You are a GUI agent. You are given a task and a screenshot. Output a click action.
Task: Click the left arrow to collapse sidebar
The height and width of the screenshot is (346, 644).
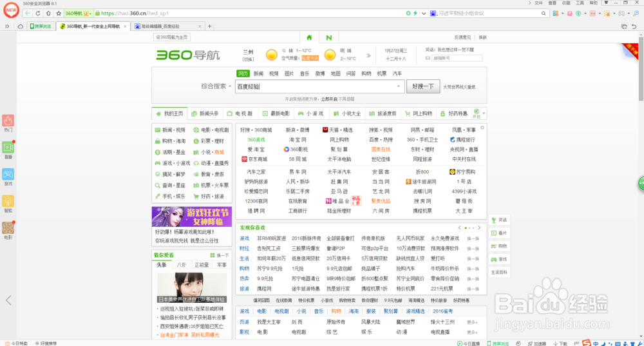click(8, 300)
